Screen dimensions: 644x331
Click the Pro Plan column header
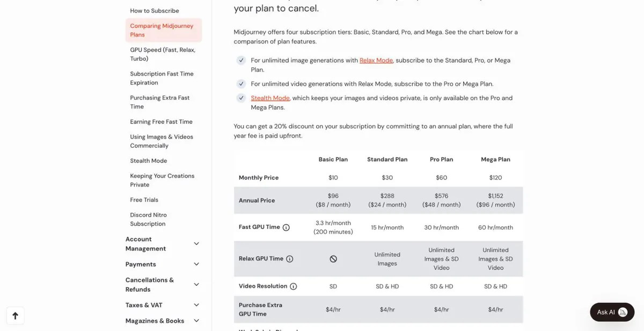pos(441,160)
